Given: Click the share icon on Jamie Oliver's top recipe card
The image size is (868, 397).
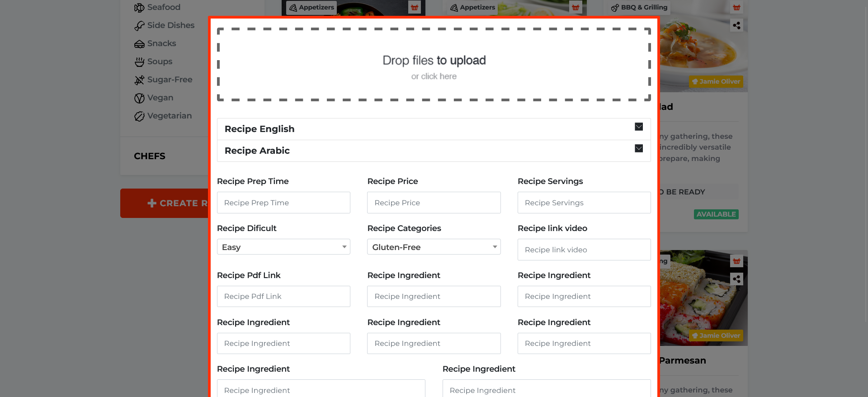Looking at the screenshot, I should point(736,25).
